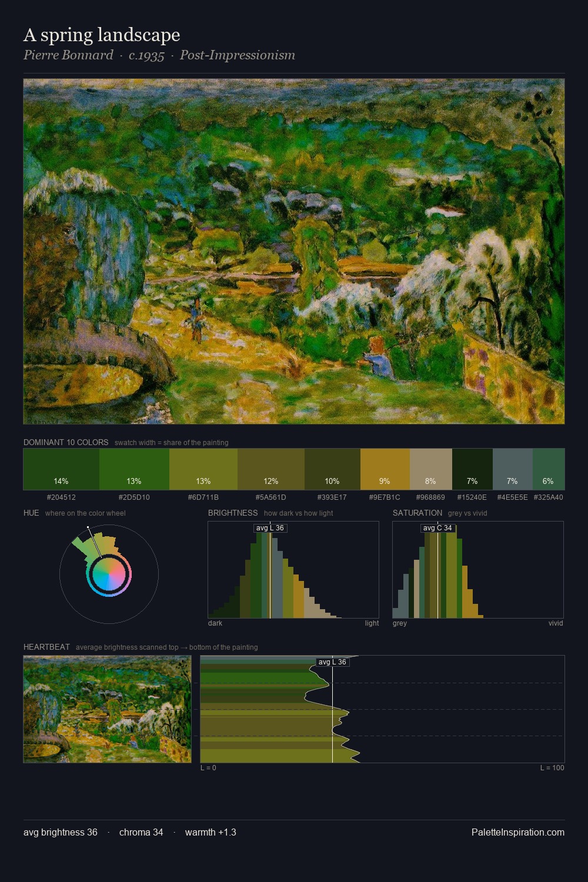
Task: Choose the #9E7B1C ochre swatch
Action: tap(385, 469)
